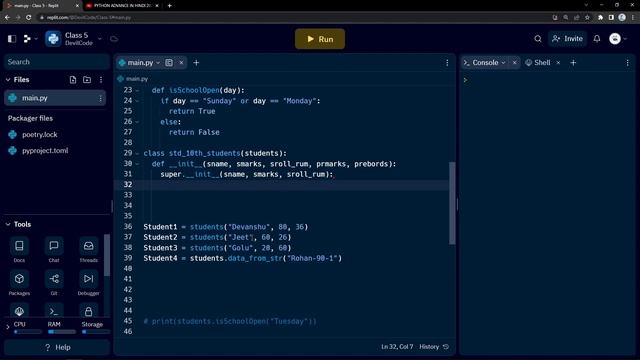Switch to the Shell tab
This screenshot has height=360, width=640.
tap(538, 63)
